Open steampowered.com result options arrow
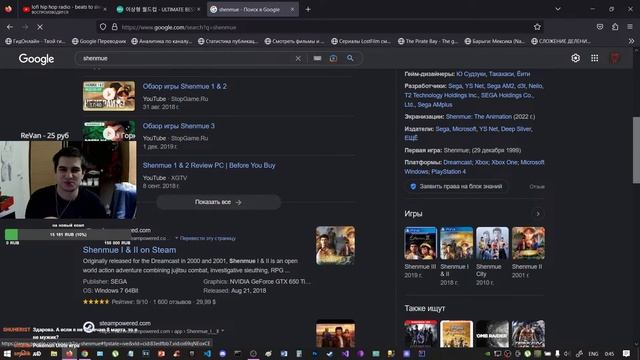Screen dimensions: 640x360 [x=222, y=331]
